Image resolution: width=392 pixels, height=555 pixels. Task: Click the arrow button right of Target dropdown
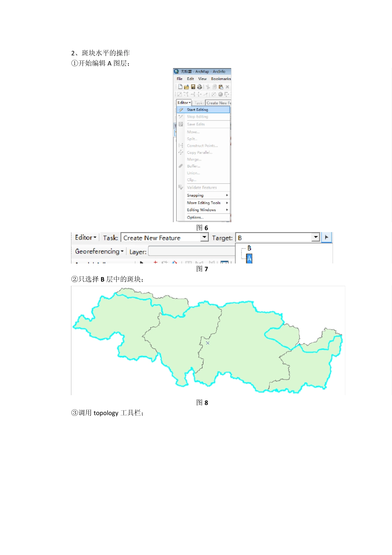[x=326, y=237]
